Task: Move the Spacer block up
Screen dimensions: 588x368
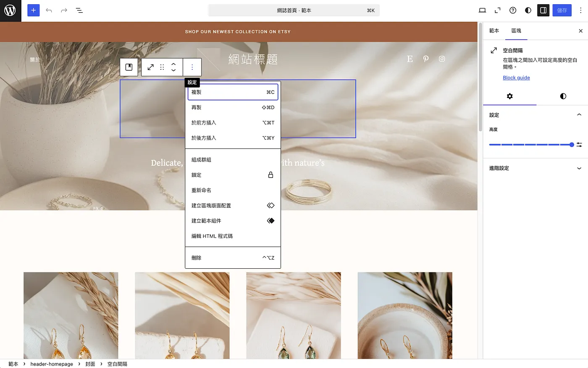Action: click(x=173, y=64)
